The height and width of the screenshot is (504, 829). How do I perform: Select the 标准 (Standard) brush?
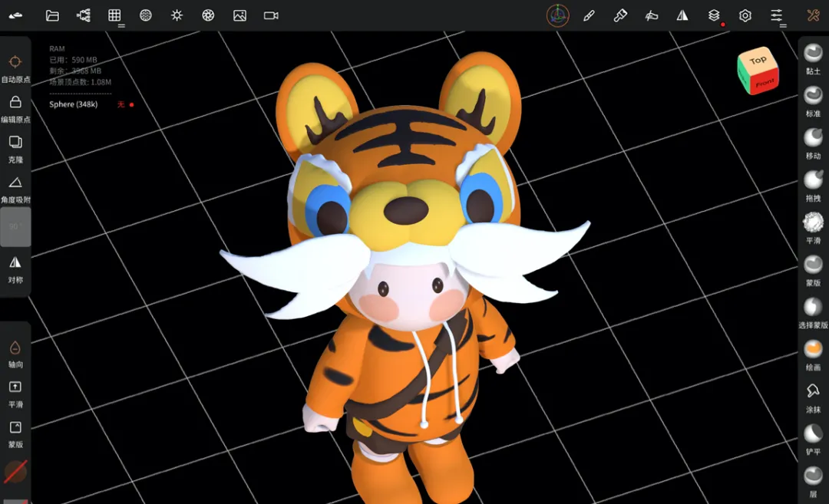813,101
